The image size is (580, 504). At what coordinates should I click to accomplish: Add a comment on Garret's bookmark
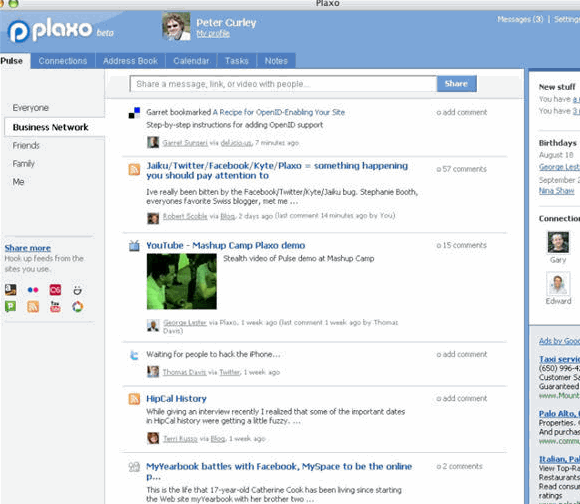[x=462, y=112]
